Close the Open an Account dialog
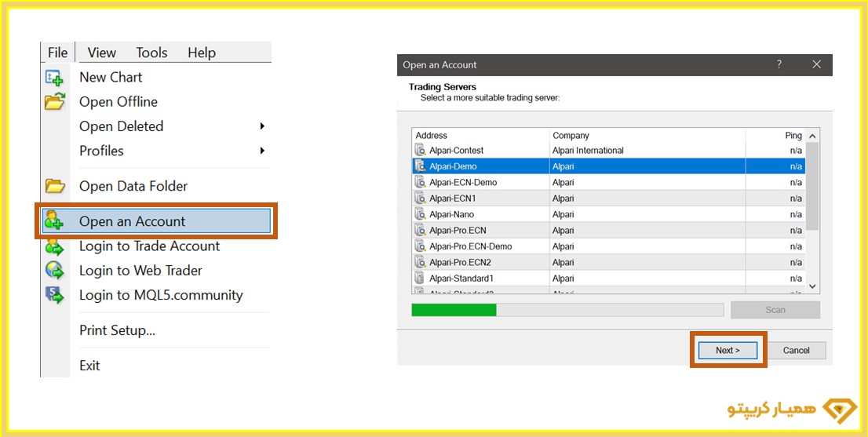Image resolution: width=868 pixels, height=437 pixels. point(816,64)
